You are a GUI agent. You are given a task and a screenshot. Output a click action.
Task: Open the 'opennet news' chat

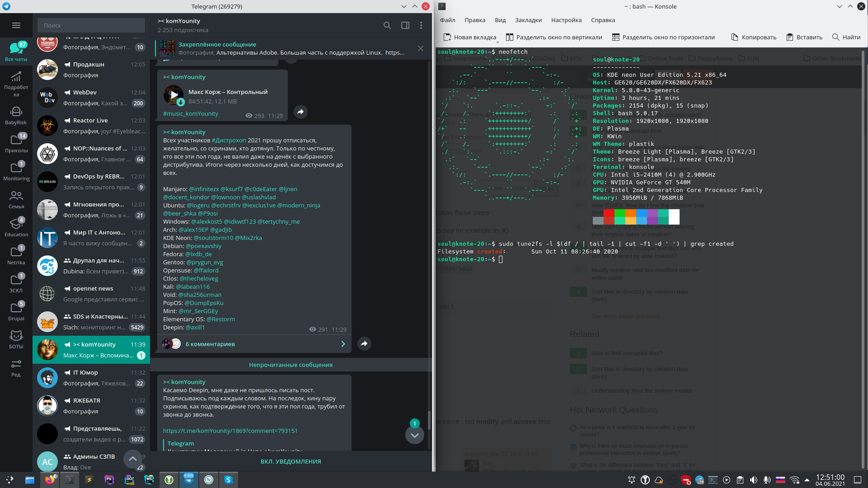[91, 294]
